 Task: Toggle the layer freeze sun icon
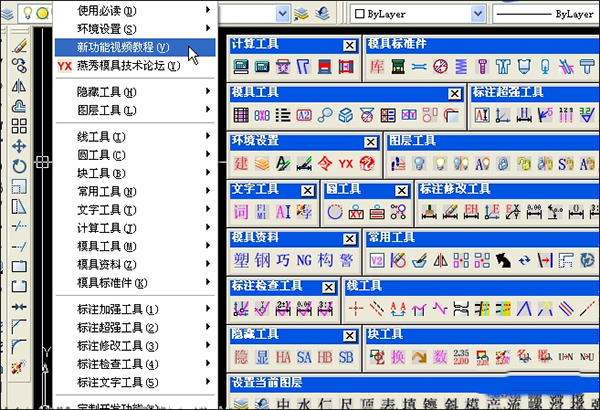[42, 14]
